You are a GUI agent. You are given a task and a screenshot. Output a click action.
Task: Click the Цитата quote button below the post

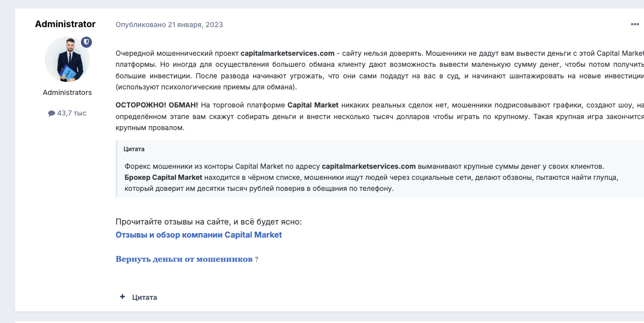click(x=145, y=297)
